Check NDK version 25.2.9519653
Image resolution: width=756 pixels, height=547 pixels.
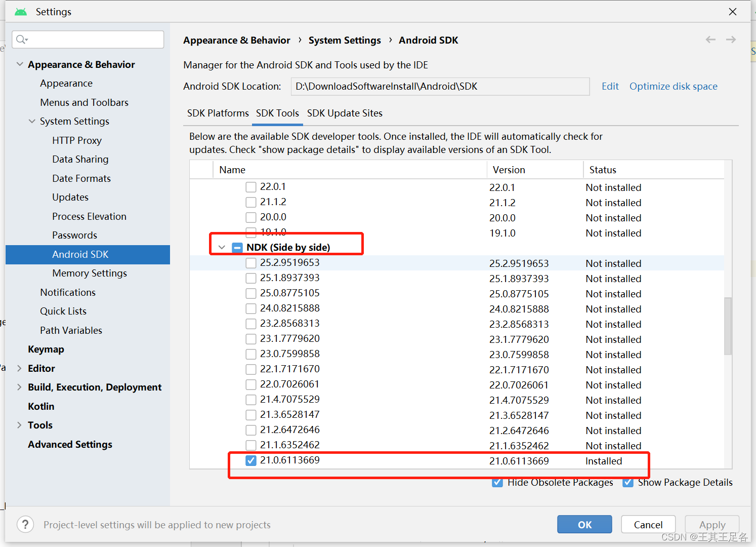(x=251, y=263)
